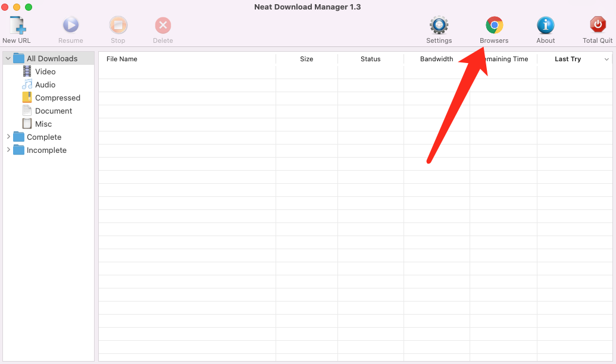Image resolution: width=616 pixels, height=364 pixels.
Task: Sort by Last Try column header
Action: (x=568, y=59)
